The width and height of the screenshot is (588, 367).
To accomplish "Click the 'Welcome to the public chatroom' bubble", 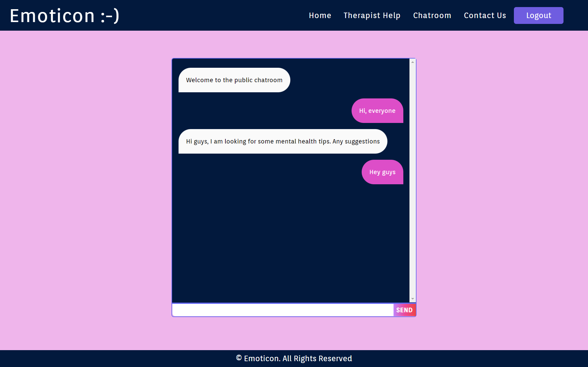I will pyautogui.click(x=234, y=80).
